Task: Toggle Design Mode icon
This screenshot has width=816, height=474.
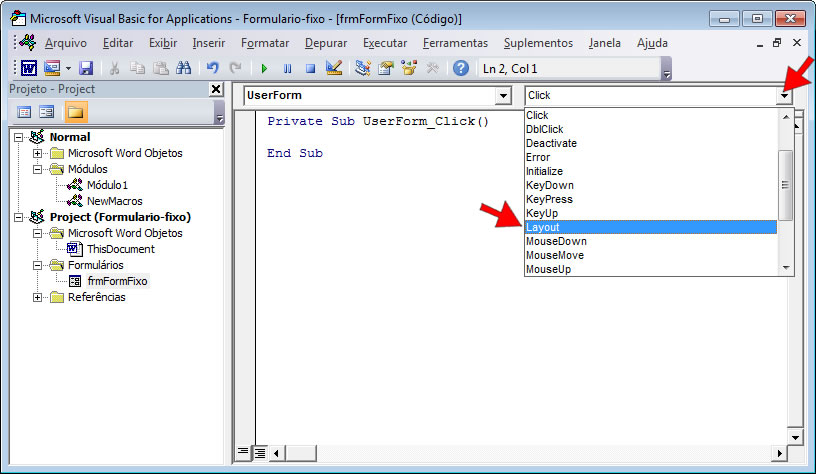Action: (334, 68)
